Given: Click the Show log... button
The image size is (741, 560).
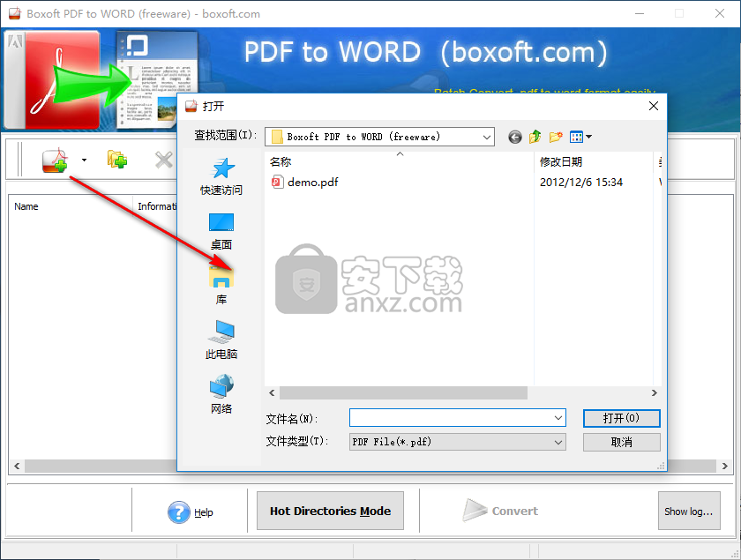Looking at the screenshot, I should click(x=689, y=511).
